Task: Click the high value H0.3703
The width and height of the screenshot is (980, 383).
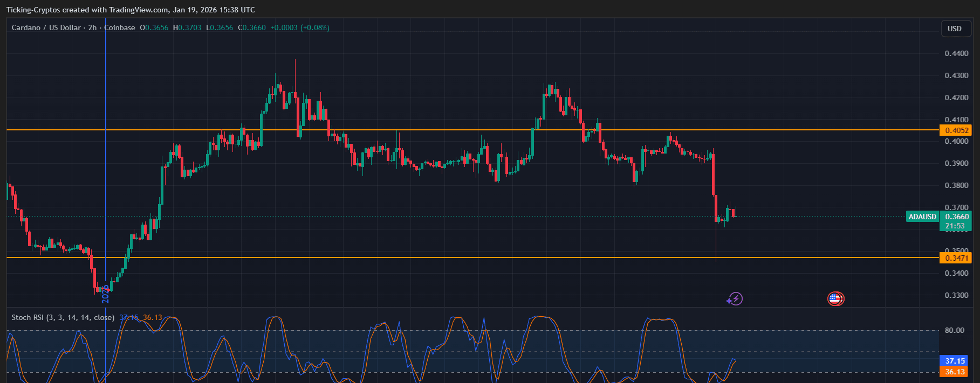Action: tap(187, 27)
